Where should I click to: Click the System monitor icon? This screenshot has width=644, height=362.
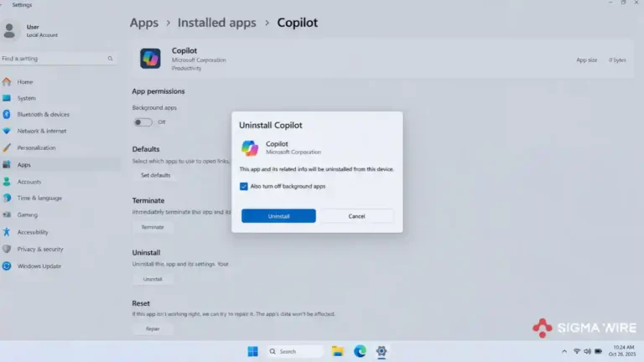point(7,98)
